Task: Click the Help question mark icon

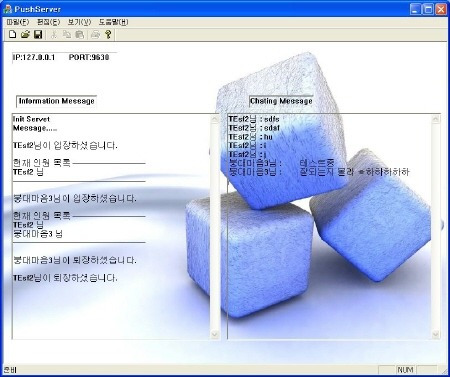Action: click(x=108, y=34)
